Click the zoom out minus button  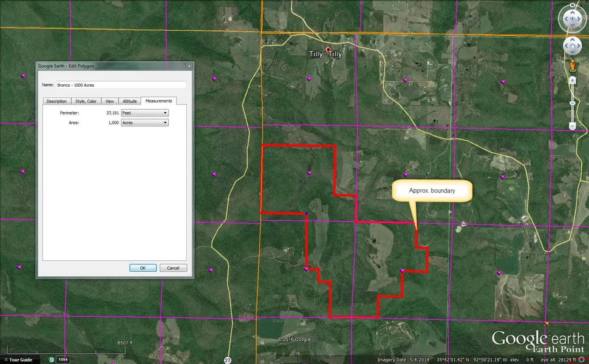(x=573, y=126)
